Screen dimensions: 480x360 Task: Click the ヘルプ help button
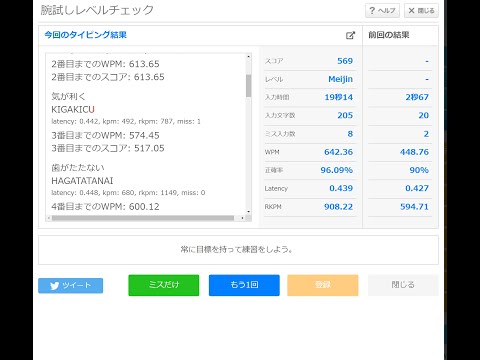tap(382, 11)
